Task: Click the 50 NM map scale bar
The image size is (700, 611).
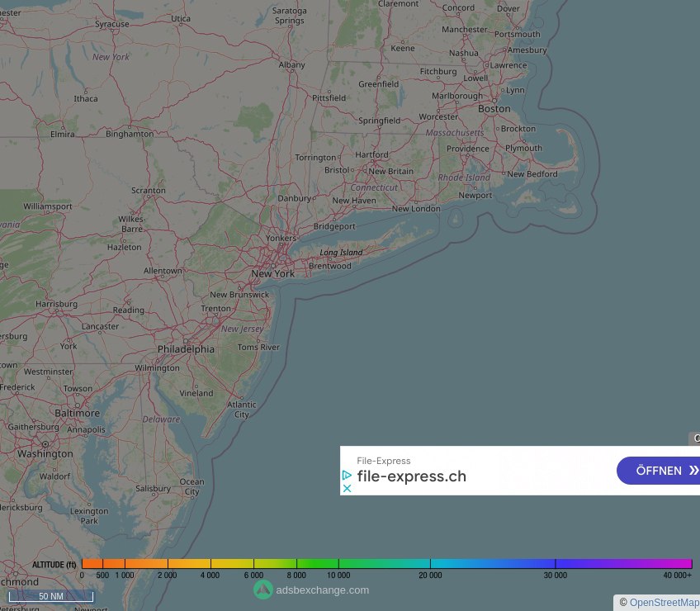Action: coord(51,596)
